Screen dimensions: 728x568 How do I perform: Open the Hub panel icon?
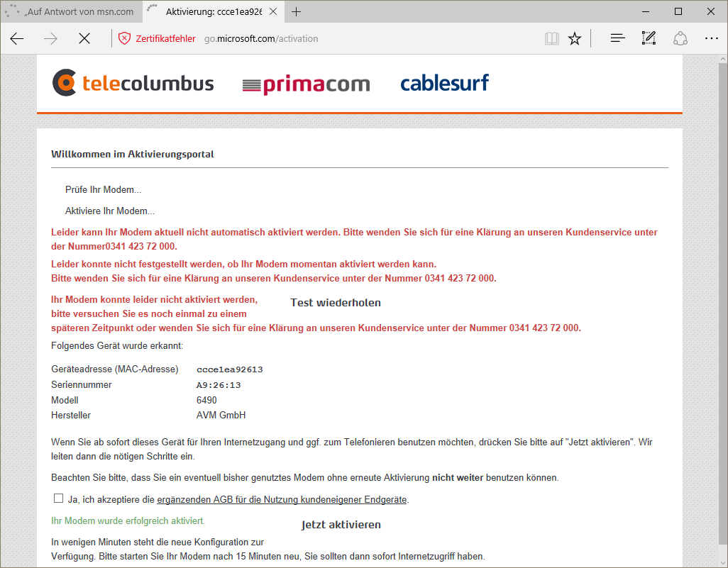pos(617,39)
